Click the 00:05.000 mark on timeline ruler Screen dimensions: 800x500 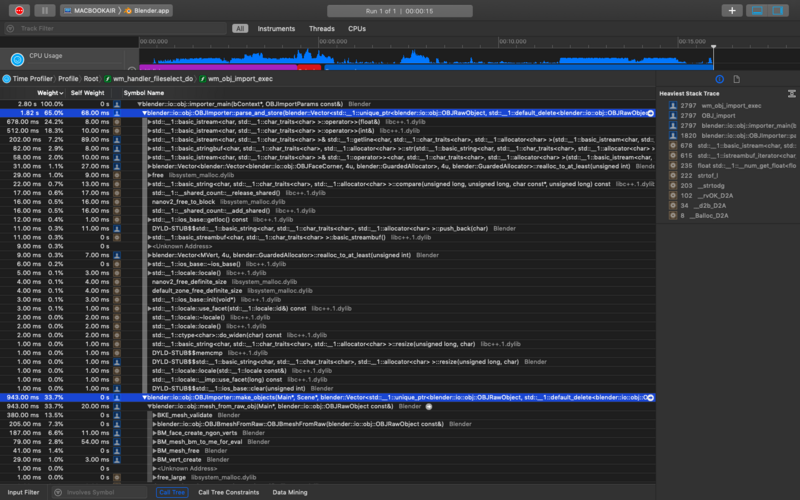point(333,41)
